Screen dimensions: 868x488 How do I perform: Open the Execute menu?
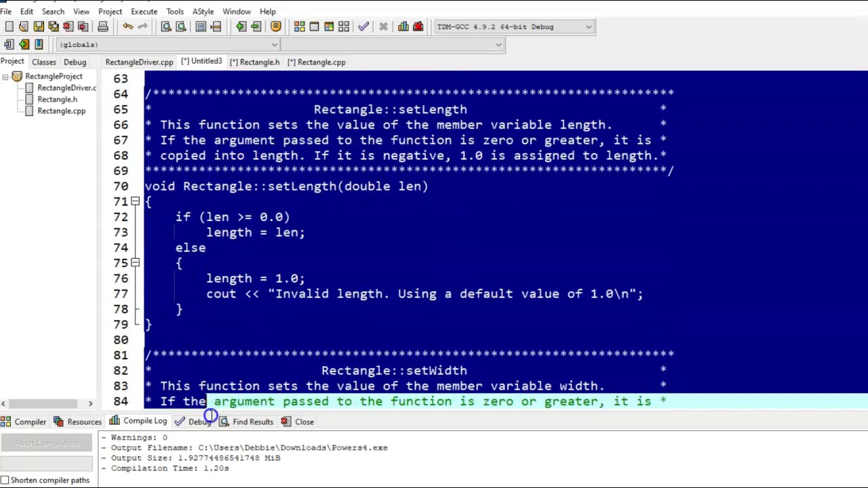click(x=144, y=12)
